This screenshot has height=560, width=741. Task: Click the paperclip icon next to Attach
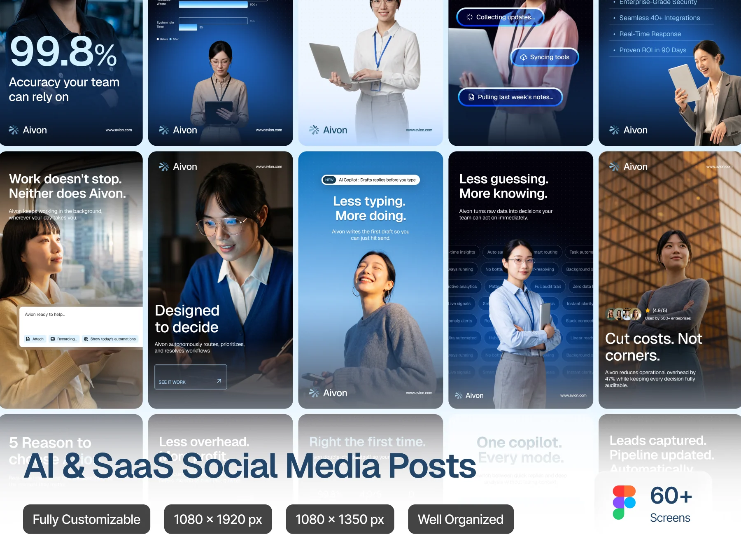coord(28,339)
